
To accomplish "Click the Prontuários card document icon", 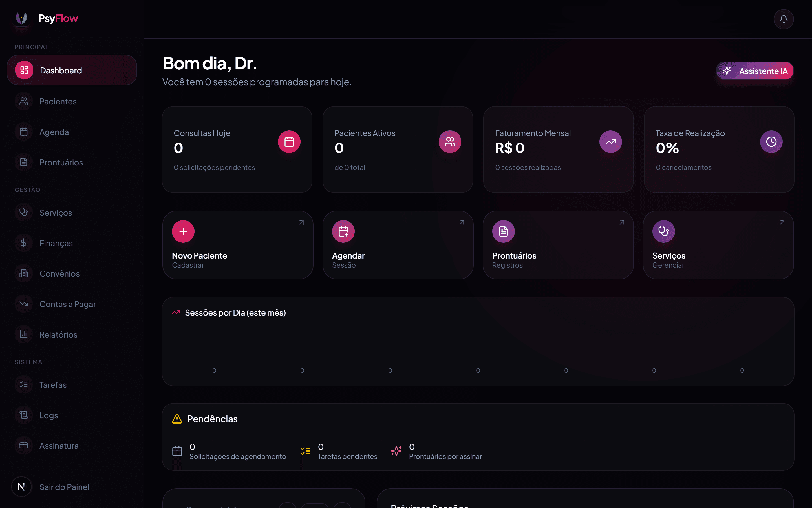I will tap(504, 231).
